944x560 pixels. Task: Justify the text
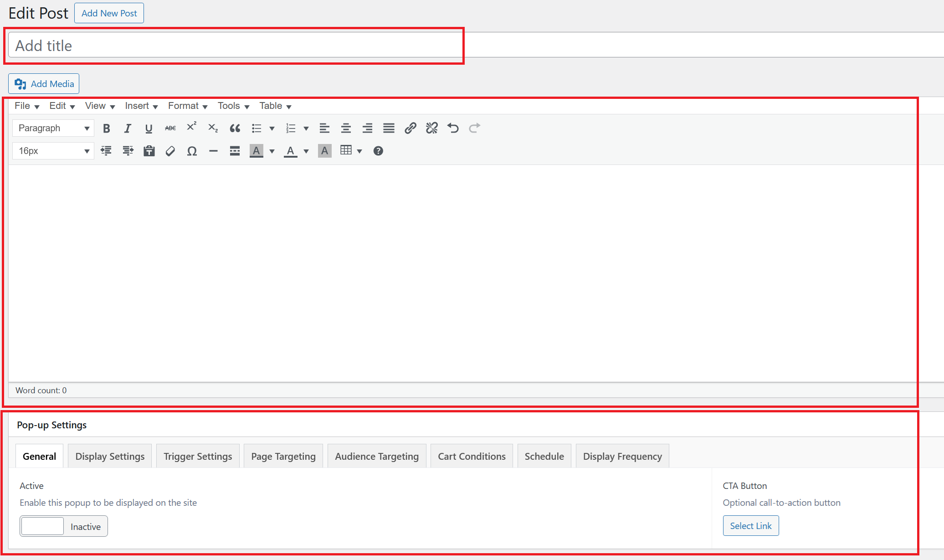pyautogui.click(x=389, y=128)
